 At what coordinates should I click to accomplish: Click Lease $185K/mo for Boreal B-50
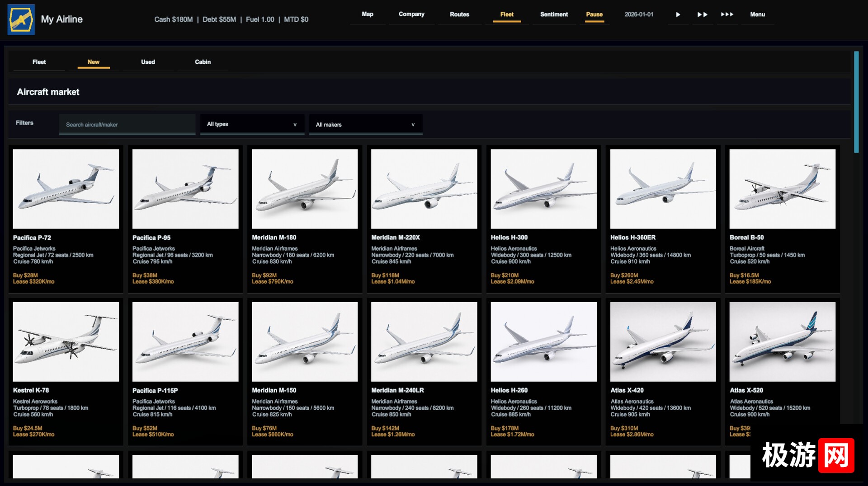pyautogui.click(x=750, y=282)
